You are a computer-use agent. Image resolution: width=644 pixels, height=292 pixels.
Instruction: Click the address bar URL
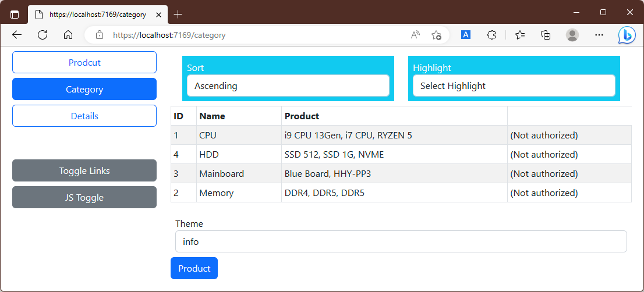[x=169, y=35]
